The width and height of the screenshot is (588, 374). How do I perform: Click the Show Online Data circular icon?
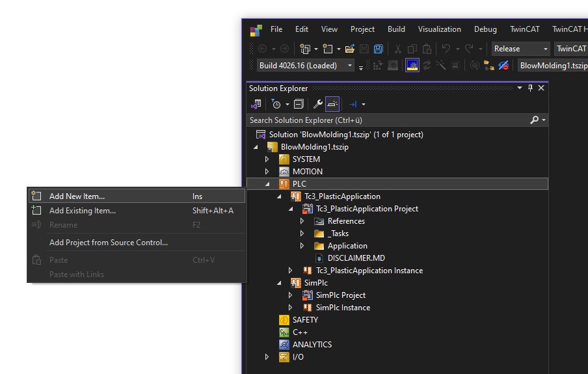474,65
